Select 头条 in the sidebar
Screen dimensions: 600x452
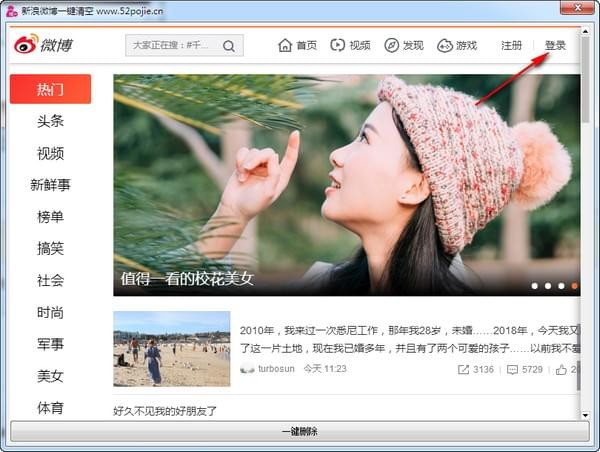coord(51,121)
